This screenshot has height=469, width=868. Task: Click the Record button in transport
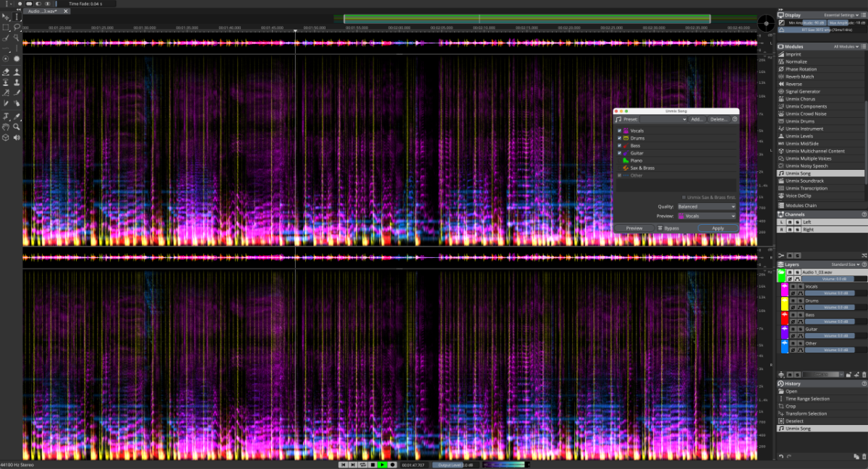point(392,465)
